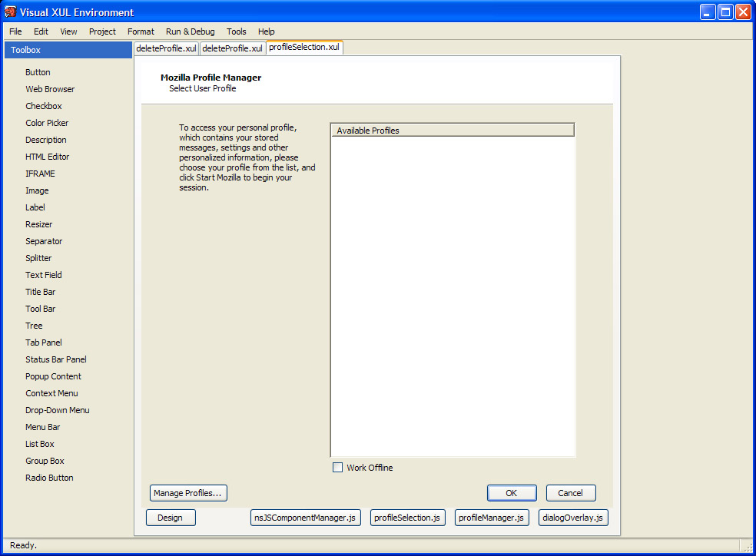
Task: Select Resizer in the Toolbox
Action: [39, 224]
